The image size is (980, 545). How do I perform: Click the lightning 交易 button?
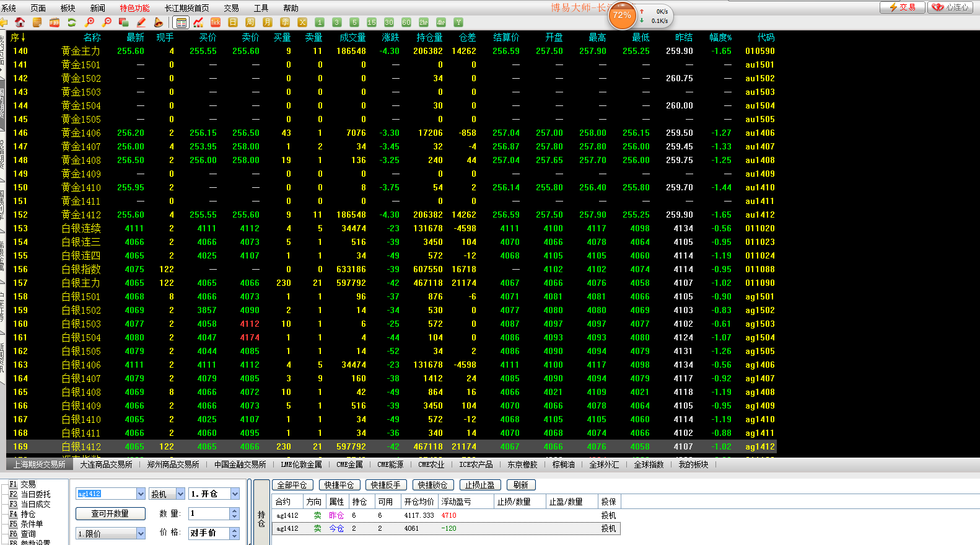point(903,7)
